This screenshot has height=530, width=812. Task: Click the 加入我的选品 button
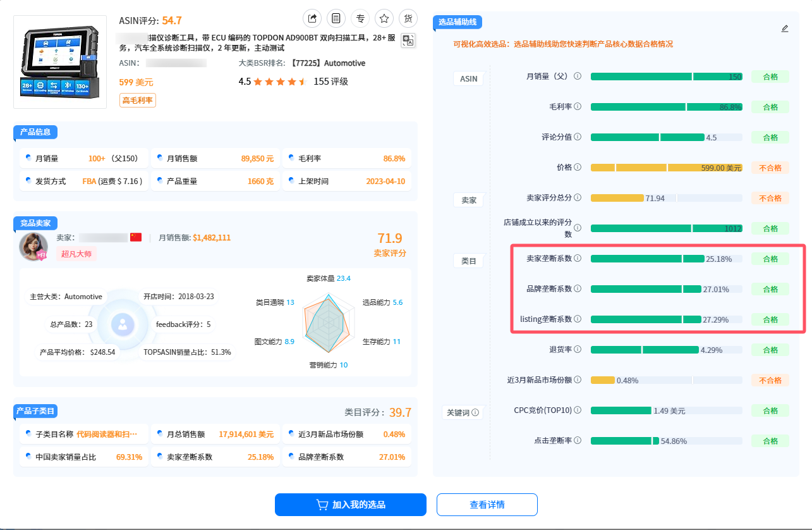click(x=350, y=505)
